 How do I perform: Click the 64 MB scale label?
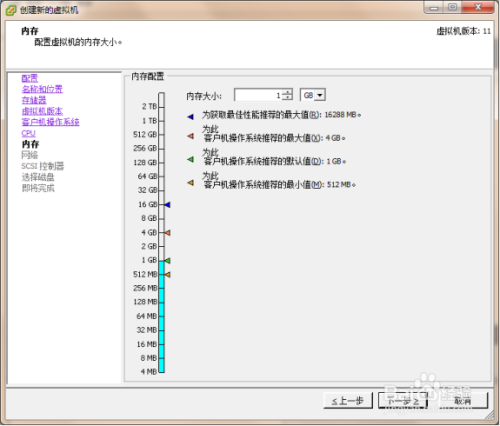pos(147,316)
